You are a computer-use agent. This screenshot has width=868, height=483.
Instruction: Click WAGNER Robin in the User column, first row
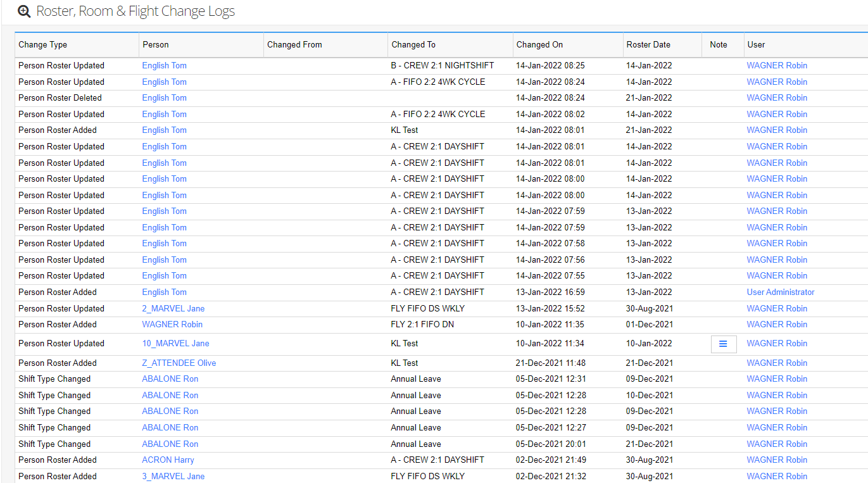(777, 65)
